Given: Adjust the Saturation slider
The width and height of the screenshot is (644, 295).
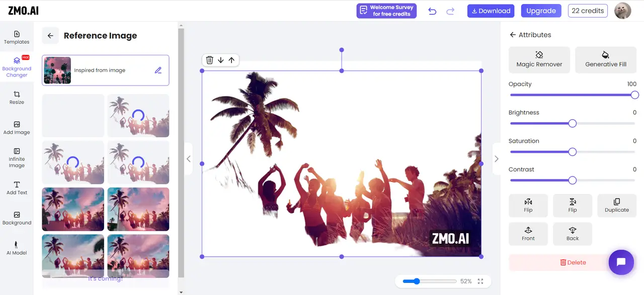Looking at the screenshot, I should pos(573,152).
